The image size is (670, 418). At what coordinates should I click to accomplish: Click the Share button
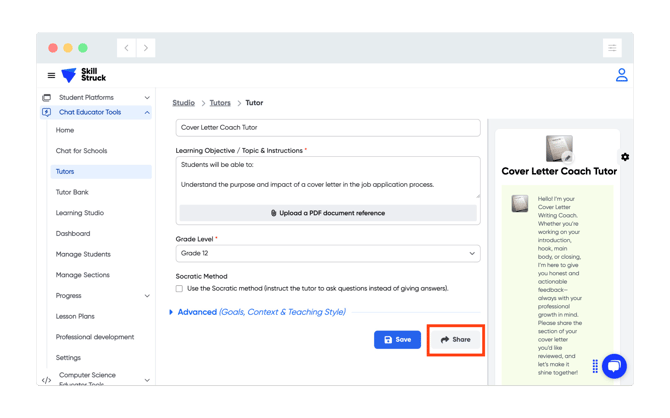(456, 340)
